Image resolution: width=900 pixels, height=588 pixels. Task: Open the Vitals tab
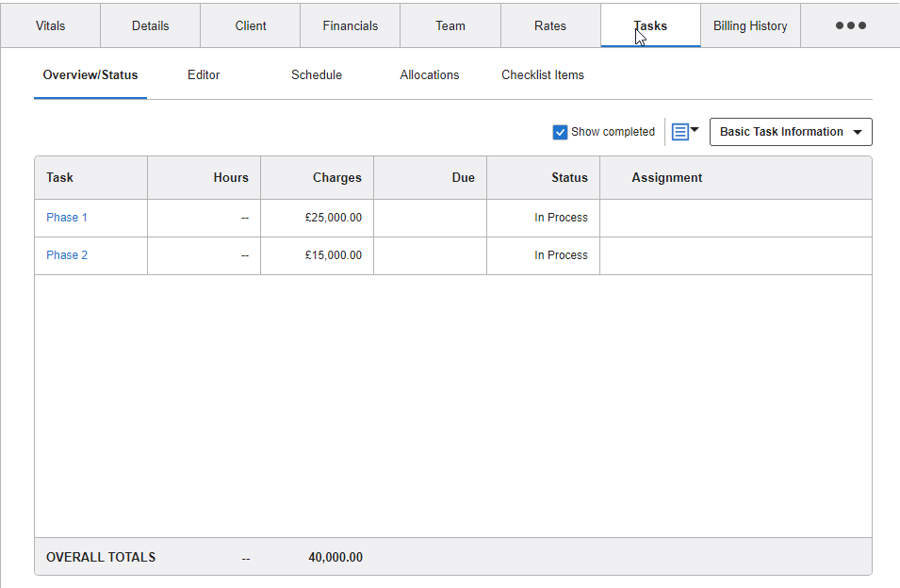(51, 25)
